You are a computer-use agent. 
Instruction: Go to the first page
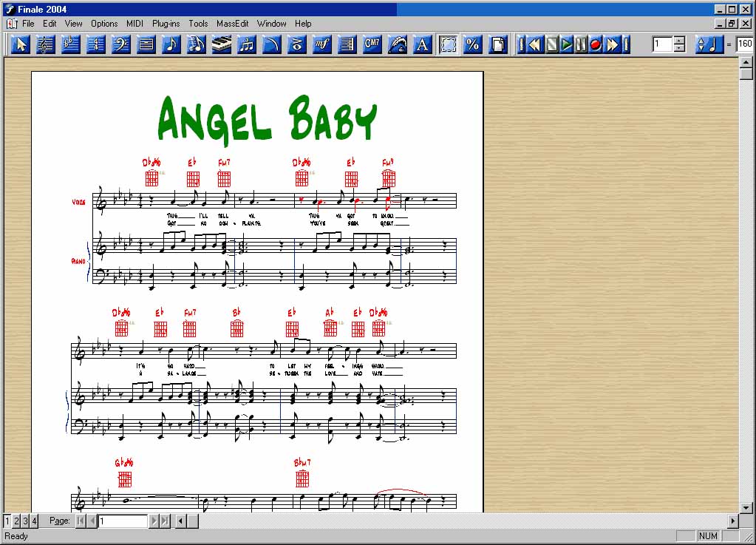81,521
